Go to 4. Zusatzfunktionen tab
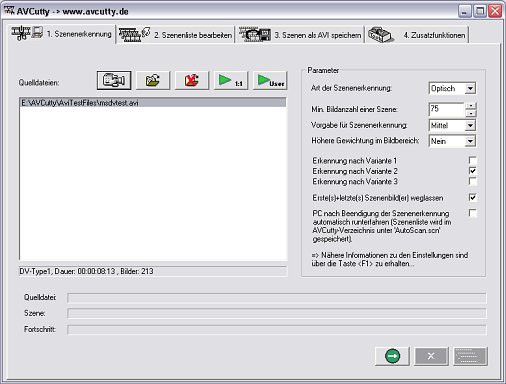The width and height of the screenshot is (506, 384). [417, 35]
